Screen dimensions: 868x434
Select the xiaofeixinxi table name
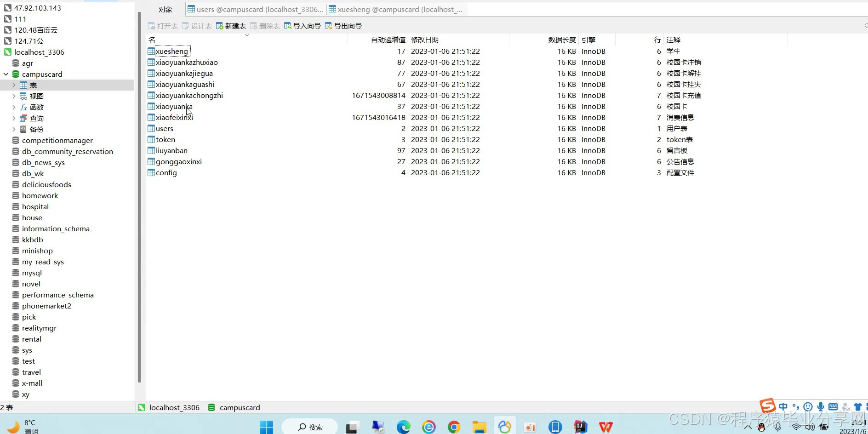(x=175, y=117)
